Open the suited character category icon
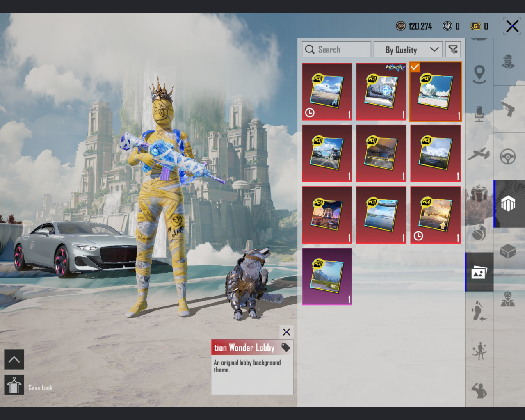 tap(508, 299)
